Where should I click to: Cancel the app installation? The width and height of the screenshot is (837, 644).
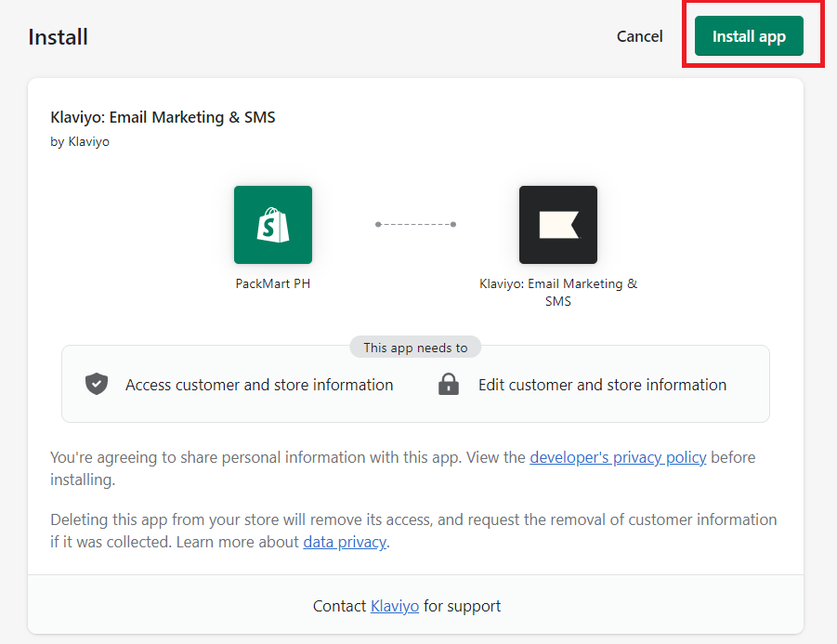tap(639, 36)
